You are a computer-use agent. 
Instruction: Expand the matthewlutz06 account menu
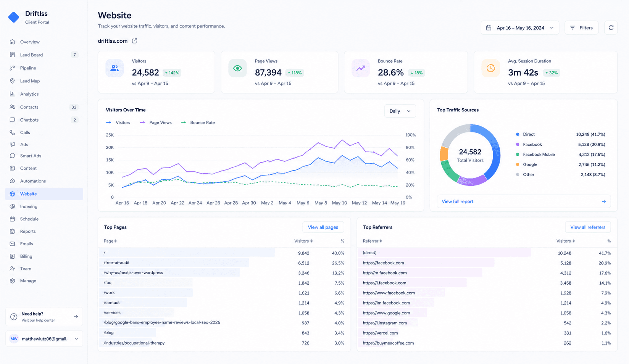pyautogui.click(x=44, y=339)
